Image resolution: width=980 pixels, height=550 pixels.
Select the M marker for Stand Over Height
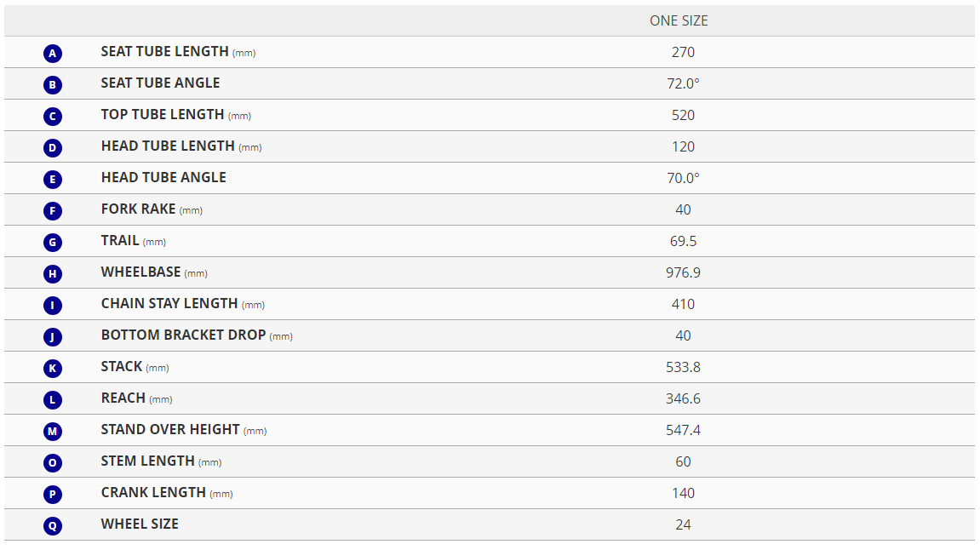tap(53, 432)
